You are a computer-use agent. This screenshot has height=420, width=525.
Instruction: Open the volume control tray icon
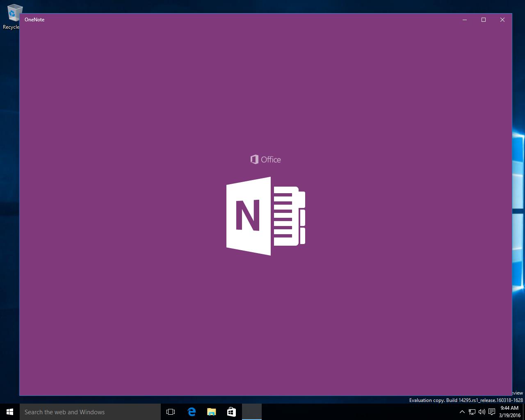(x=482, y=412)
